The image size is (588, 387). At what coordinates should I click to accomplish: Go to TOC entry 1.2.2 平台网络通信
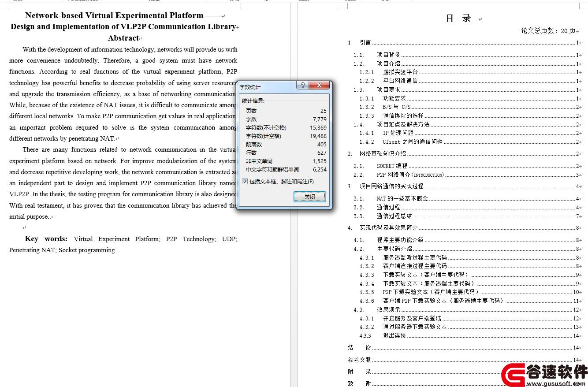coord(469,81)
